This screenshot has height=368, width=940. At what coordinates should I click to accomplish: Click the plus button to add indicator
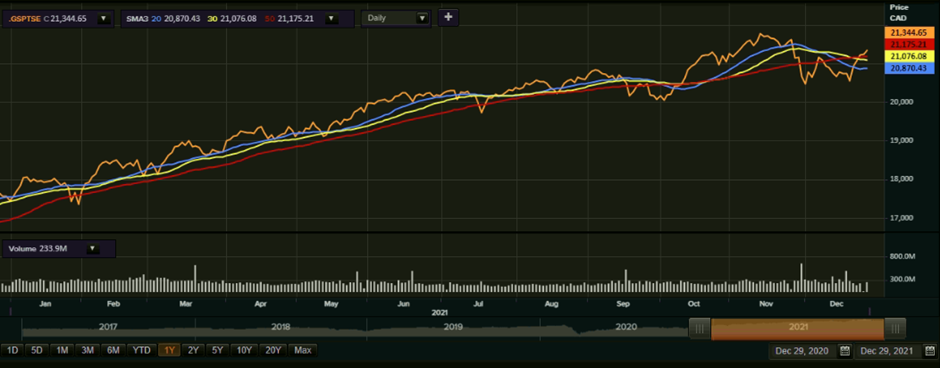[x=448, y=17]
